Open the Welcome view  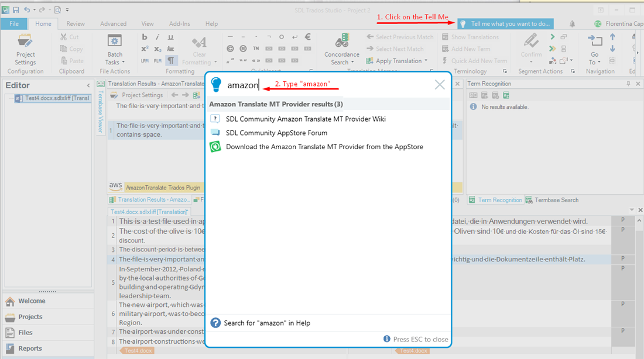48,301
